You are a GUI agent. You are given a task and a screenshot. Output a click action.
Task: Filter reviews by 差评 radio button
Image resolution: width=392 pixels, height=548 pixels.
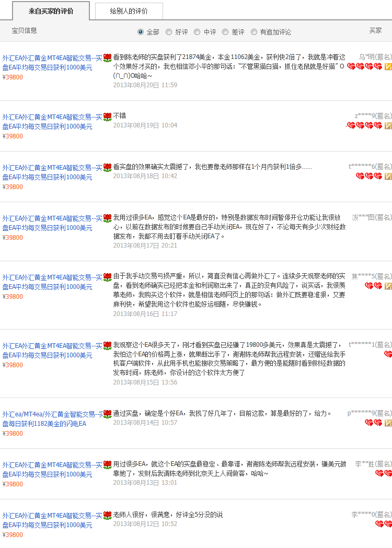225,32
